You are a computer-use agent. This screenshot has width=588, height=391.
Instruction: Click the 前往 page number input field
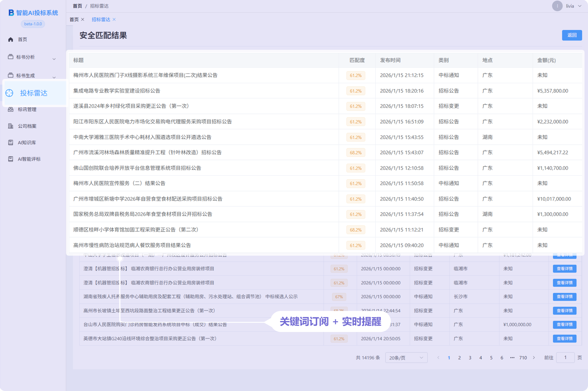click(x=565, y=358)
